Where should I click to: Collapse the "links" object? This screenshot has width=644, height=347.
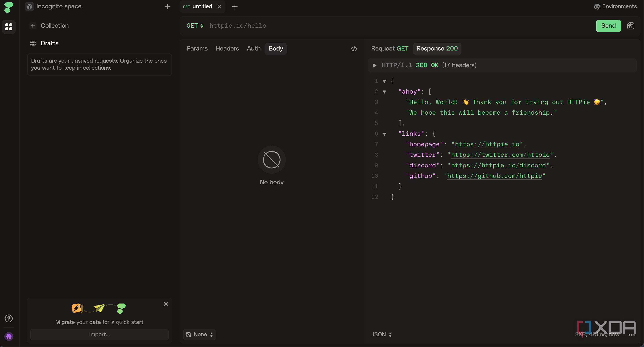(385, 134)
